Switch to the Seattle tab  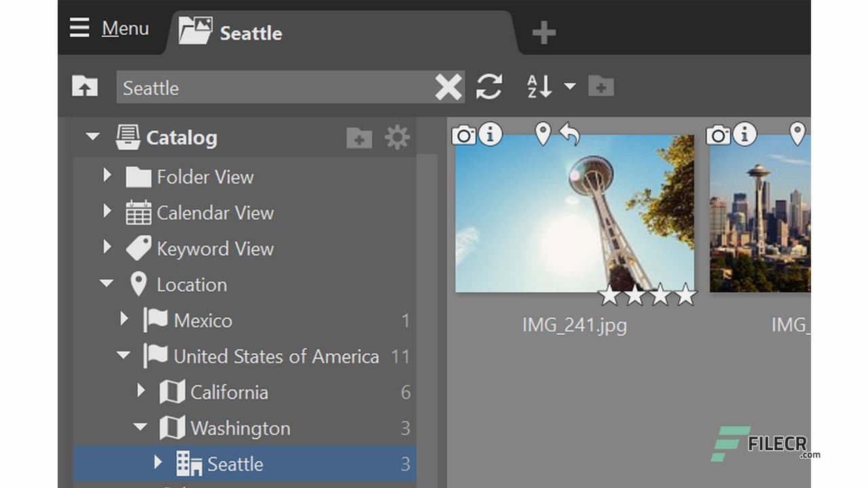[232, 33]
